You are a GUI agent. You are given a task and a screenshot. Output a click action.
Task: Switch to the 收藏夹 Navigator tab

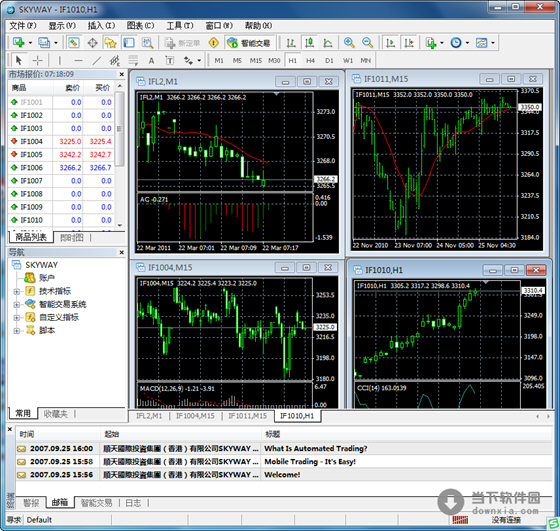click(x=55, y=414)
